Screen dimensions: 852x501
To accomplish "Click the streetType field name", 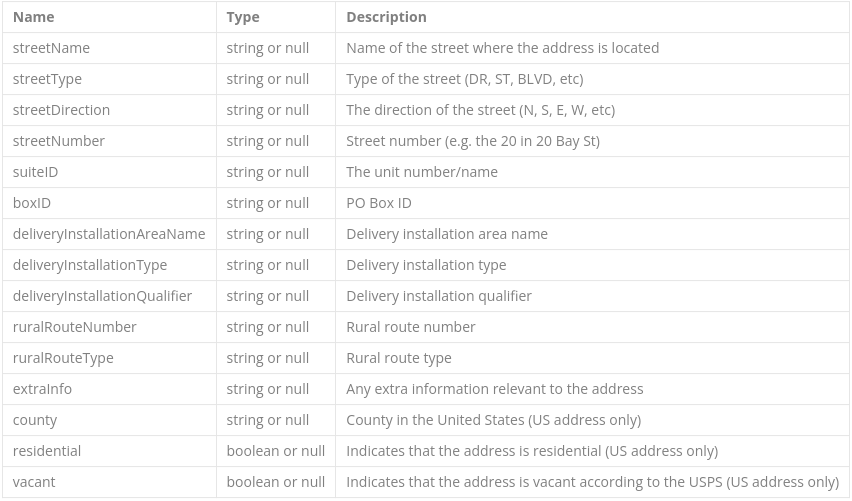I will point(47,79).
